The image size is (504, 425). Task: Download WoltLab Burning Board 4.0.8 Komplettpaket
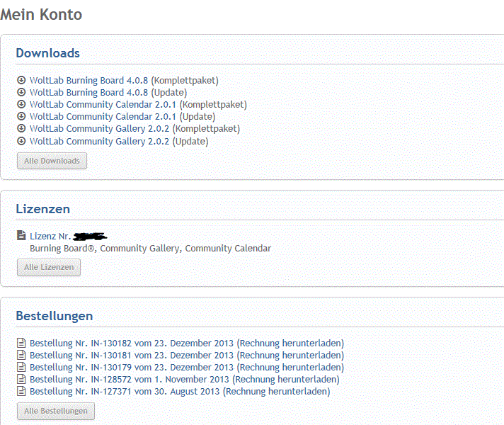tap(124, 80)
